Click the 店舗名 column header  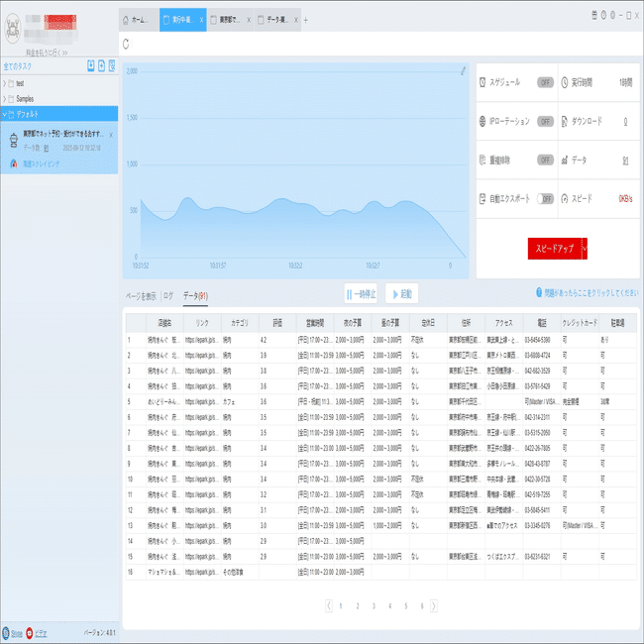[164, 323]
